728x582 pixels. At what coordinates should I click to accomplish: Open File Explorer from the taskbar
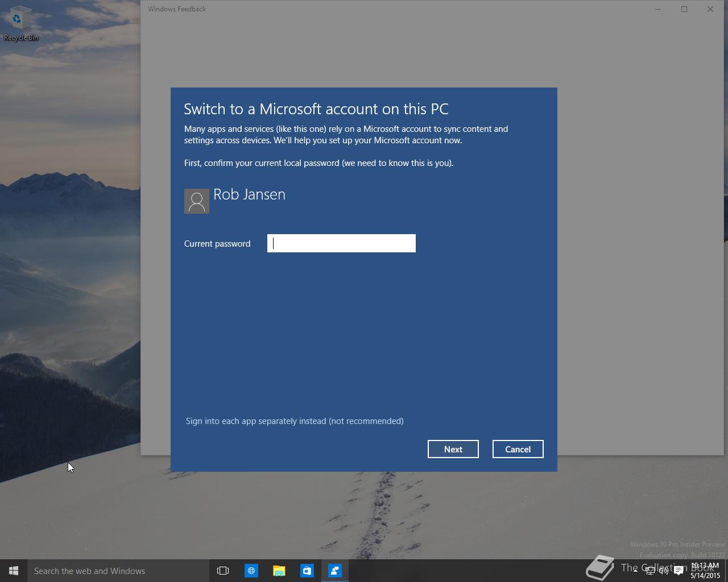pos(279,571)
